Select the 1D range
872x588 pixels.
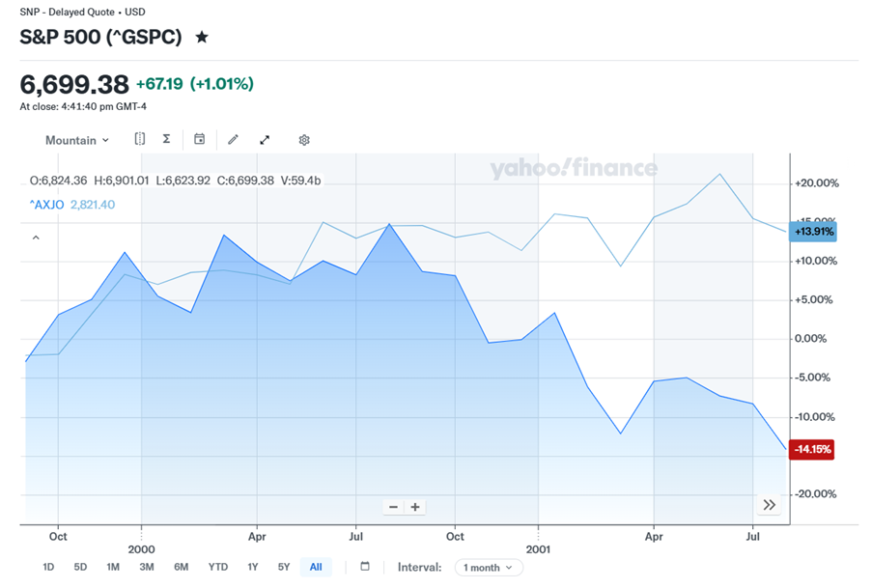[x=48, y=567]
